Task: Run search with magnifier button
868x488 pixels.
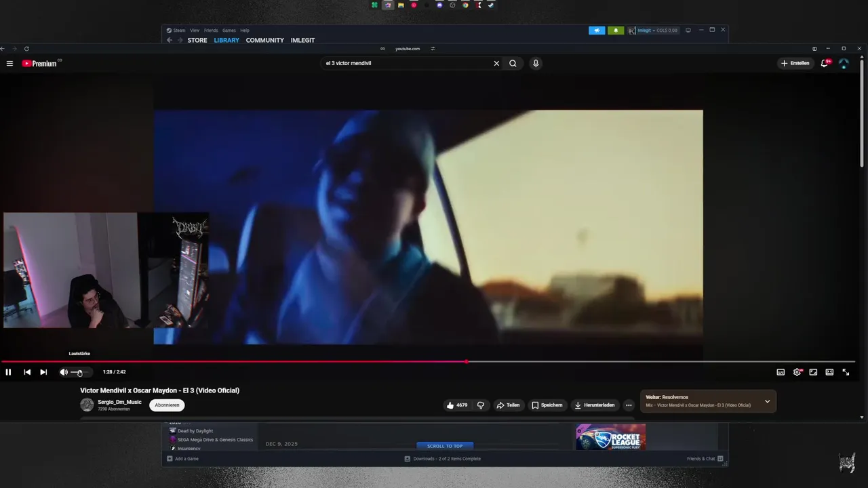Action: [x=513, y=63]
